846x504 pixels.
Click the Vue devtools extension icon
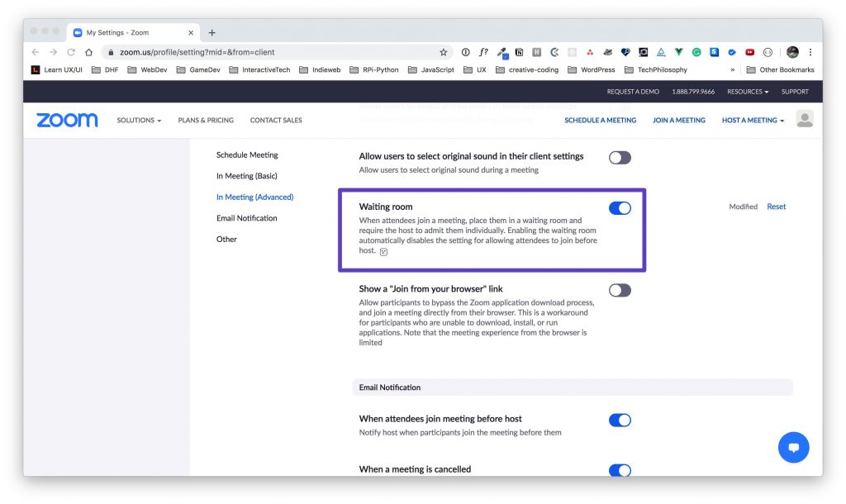point(679,52)
